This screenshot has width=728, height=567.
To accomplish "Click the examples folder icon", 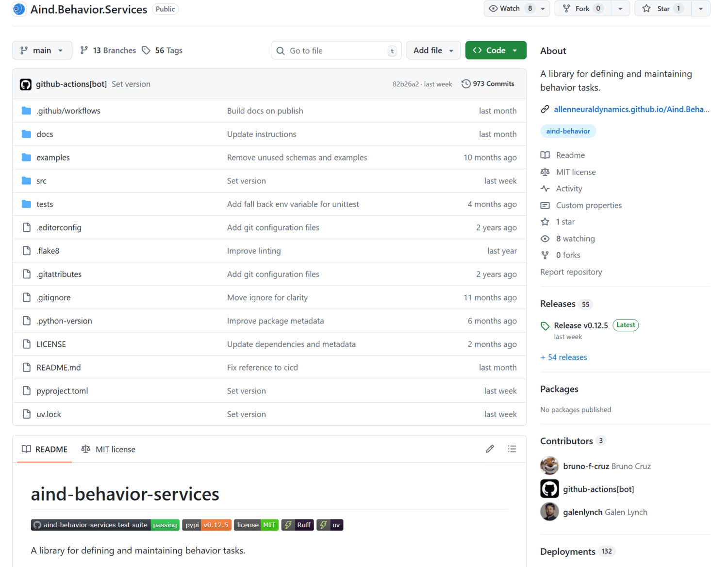I will 27,157.
